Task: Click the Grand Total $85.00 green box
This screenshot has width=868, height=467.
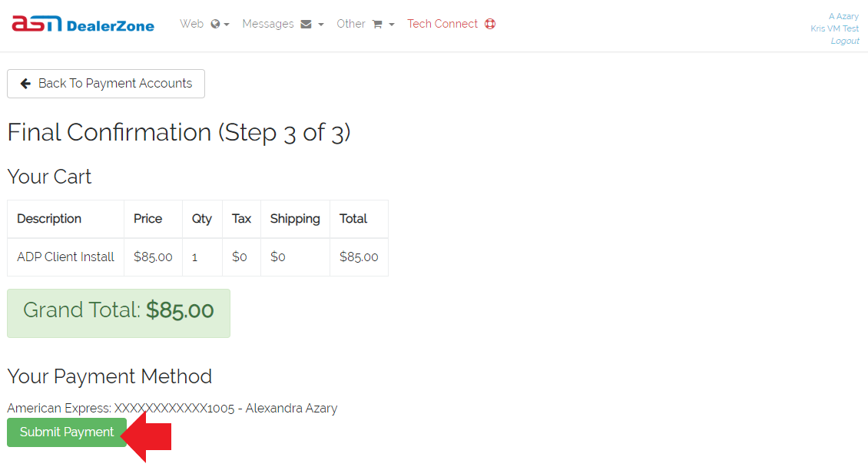Action: [118, 313]
